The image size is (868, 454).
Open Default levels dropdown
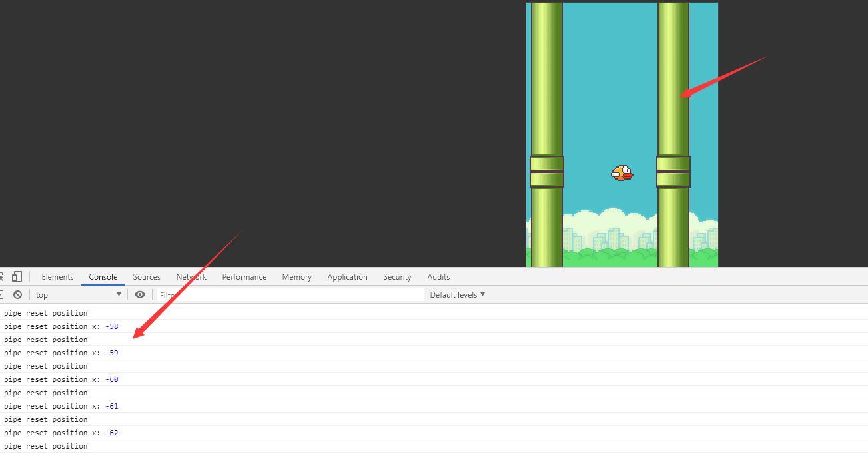click(x=458, y=294)
